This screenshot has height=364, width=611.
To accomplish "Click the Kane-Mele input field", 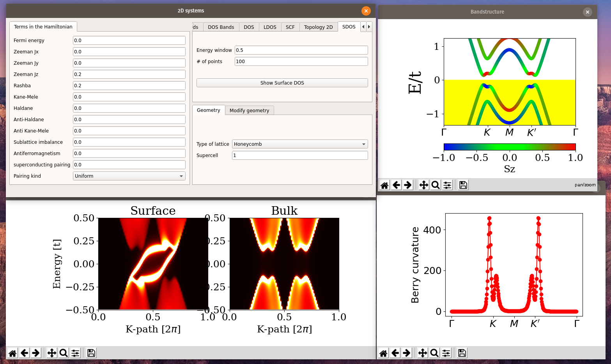I will [129, 97].
